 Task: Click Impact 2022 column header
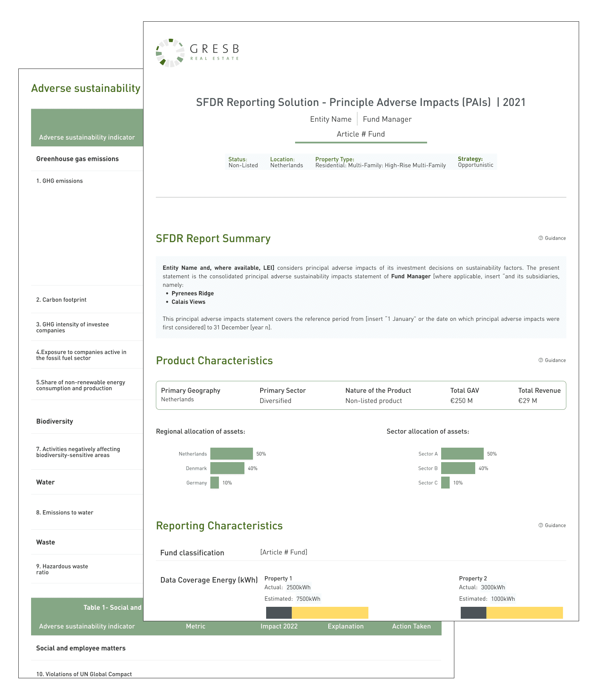(279, 626)
